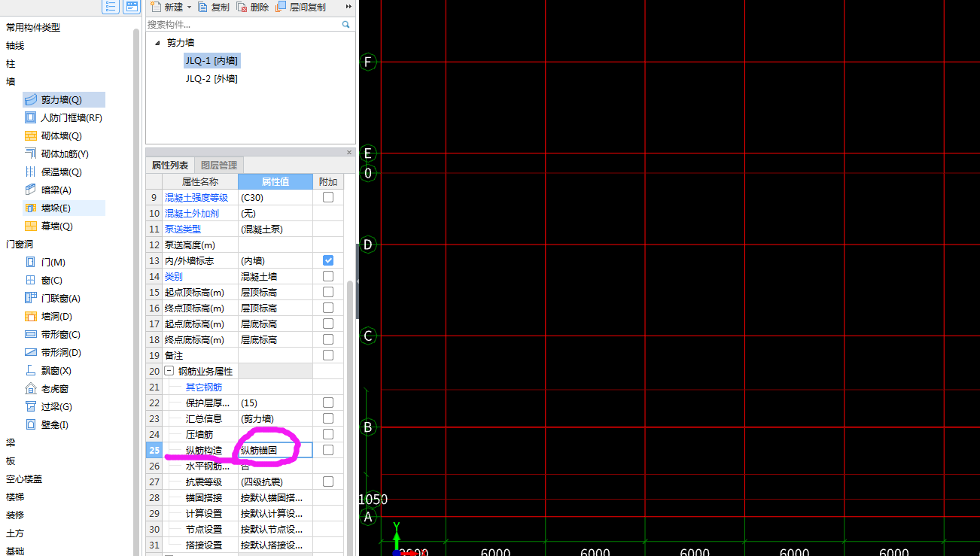Select component JLQ-1 [内墙]

point(212,60)
